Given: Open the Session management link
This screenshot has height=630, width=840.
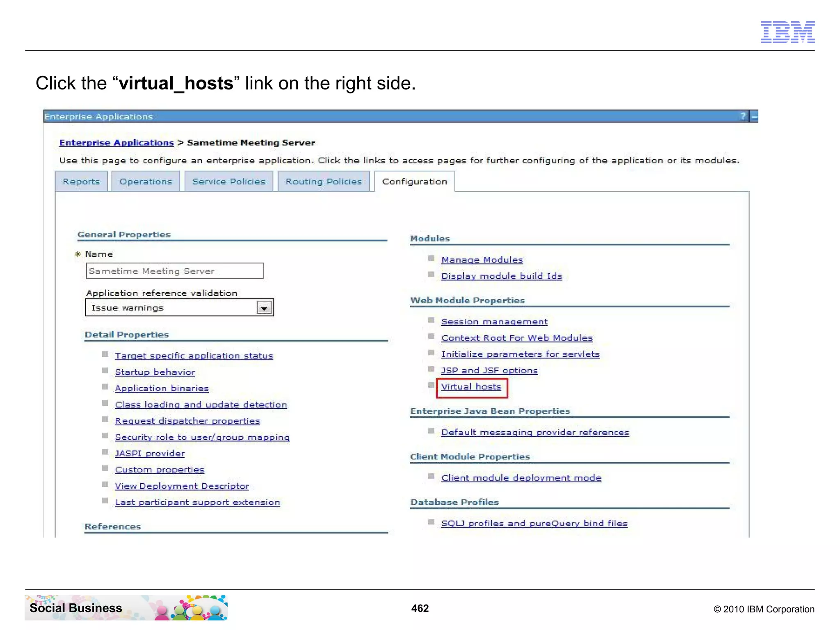Looking at the screenshot, I should [494, 322].
